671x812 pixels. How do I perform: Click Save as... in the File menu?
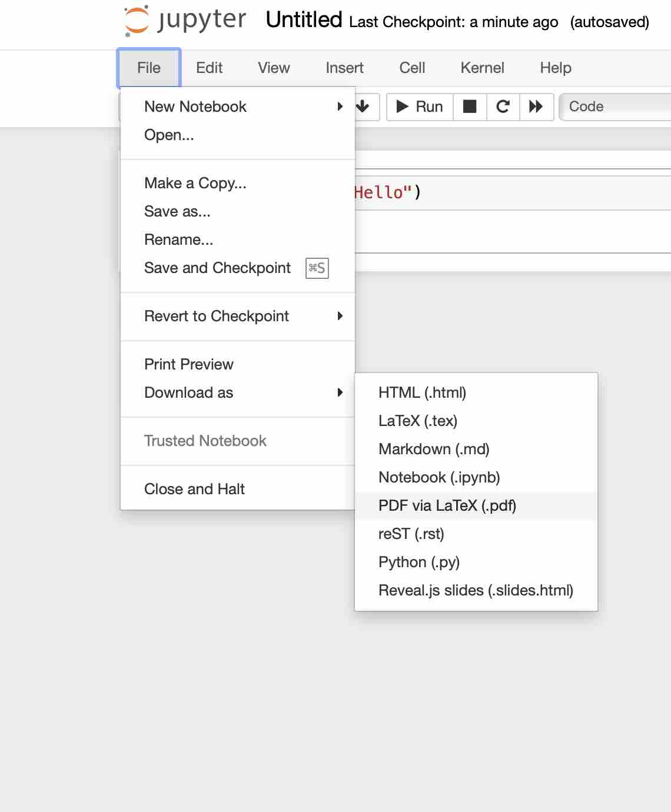point(177,211)
